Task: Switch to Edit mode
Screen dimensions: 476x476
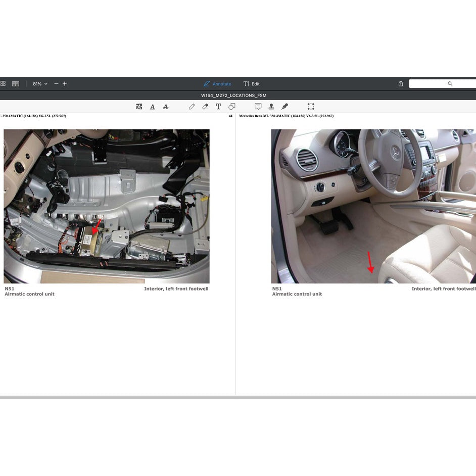Action: pyautogui.click(x=252, y=84)
